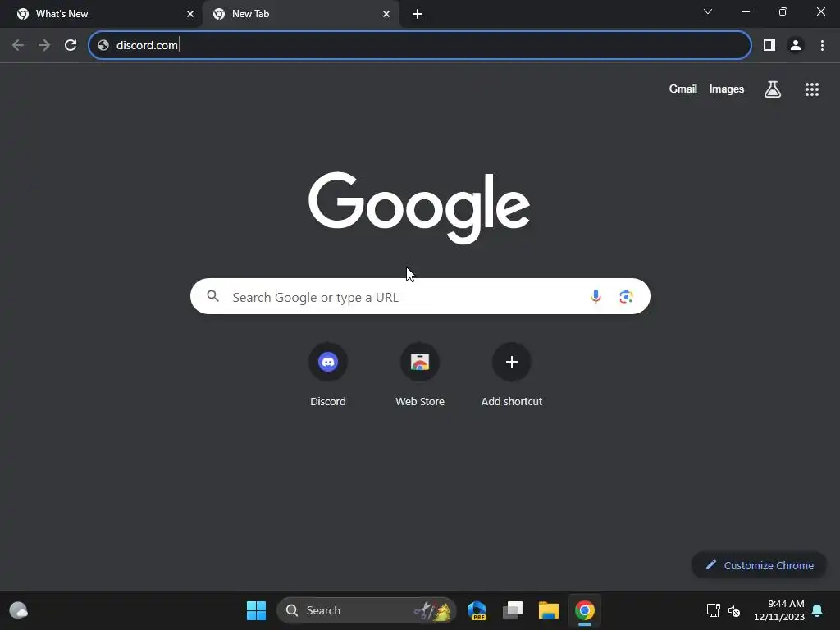Image resolution: width=840 pixels, height=630 pixels.
Task: Open Gmail link
Action: (683, 89)
